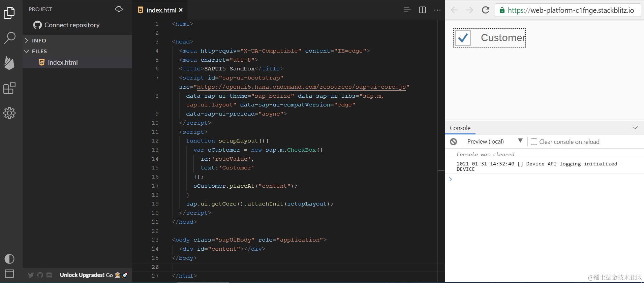Click the SAPUI5 Sandbox title text
The width and height of the screenshot is (644, 283).
coord(229,69)
